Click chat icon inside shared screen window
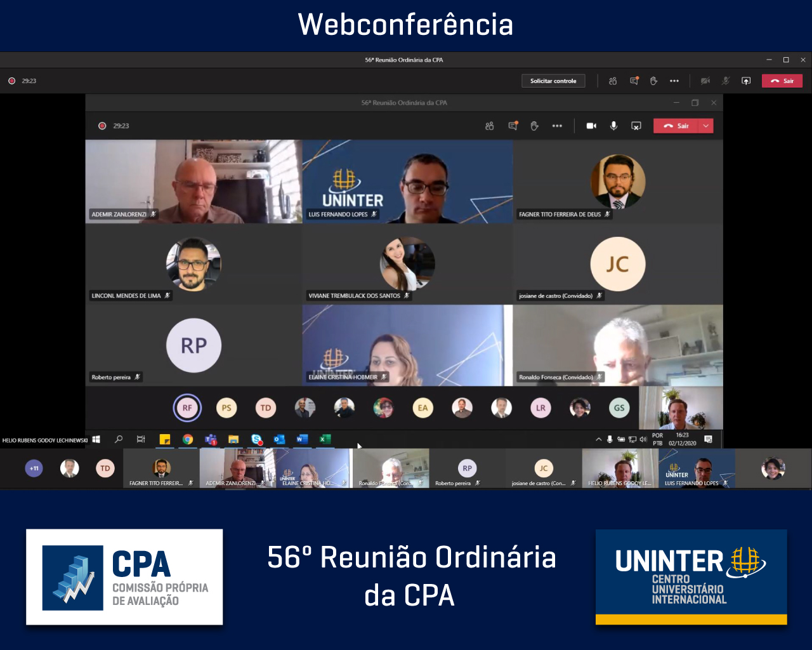Image resolution: width=812 pixels, height=650 pixels. (513, 126)
